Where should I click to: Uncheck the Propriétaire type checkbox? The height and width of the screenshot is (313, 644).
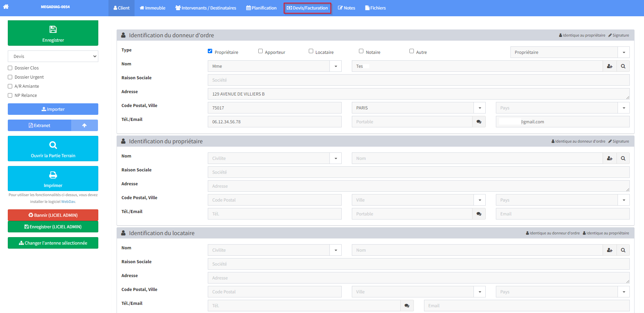(210, 51)
